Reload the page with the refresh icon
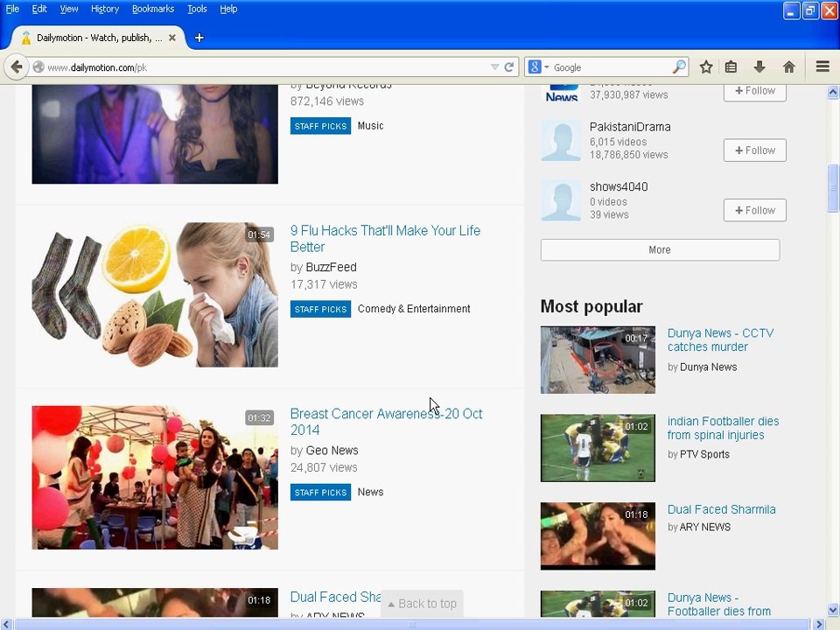 click(509, 67)
